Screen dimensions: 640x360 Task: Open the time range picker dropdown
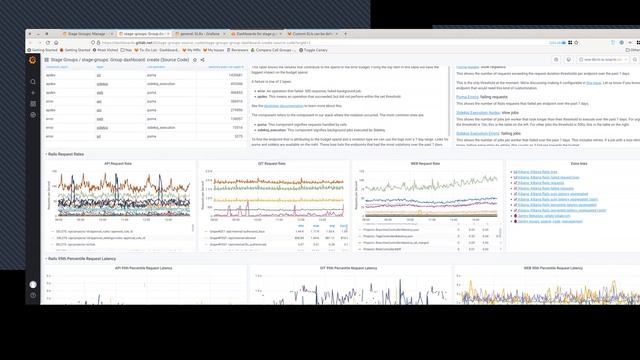point(603,60)
